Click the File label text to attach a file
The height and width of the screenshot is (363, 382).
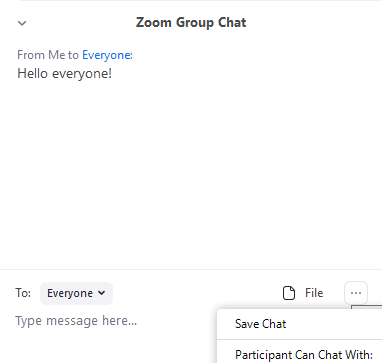click(314, 293)
